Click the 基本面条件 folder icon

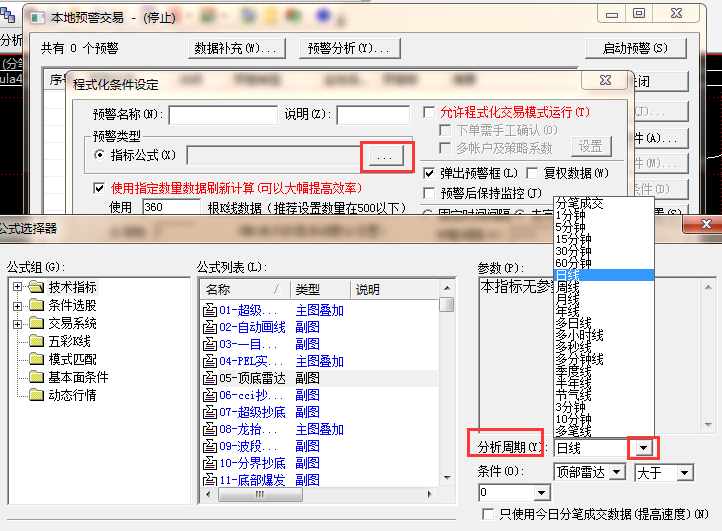point(38,377)
